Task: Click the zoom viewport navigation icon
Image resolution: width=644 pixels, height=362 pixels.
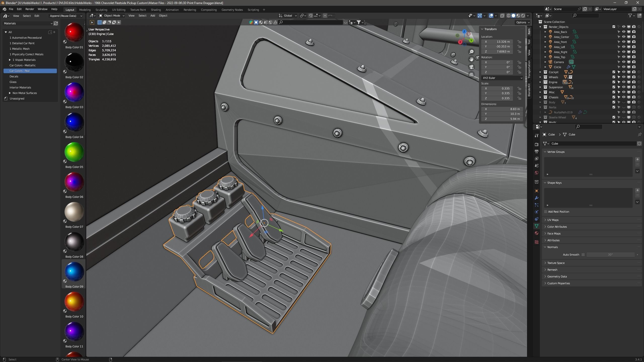Action: [x=471, y=52]
